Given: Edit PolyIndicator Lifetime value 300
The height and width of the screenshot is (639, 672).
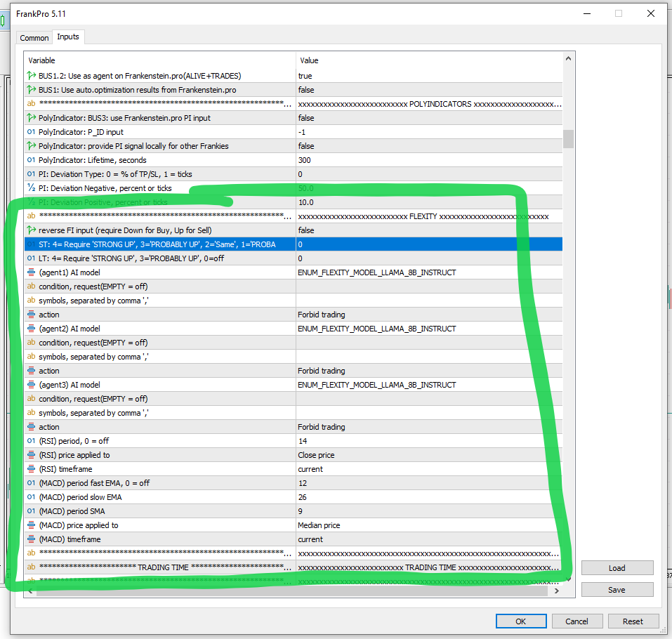Looking at the screenshot, I should coord(429,160).
